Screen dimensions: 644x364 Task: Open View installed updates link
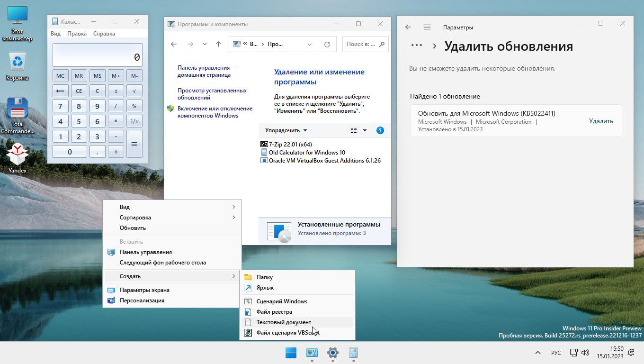tap(212, 94)
